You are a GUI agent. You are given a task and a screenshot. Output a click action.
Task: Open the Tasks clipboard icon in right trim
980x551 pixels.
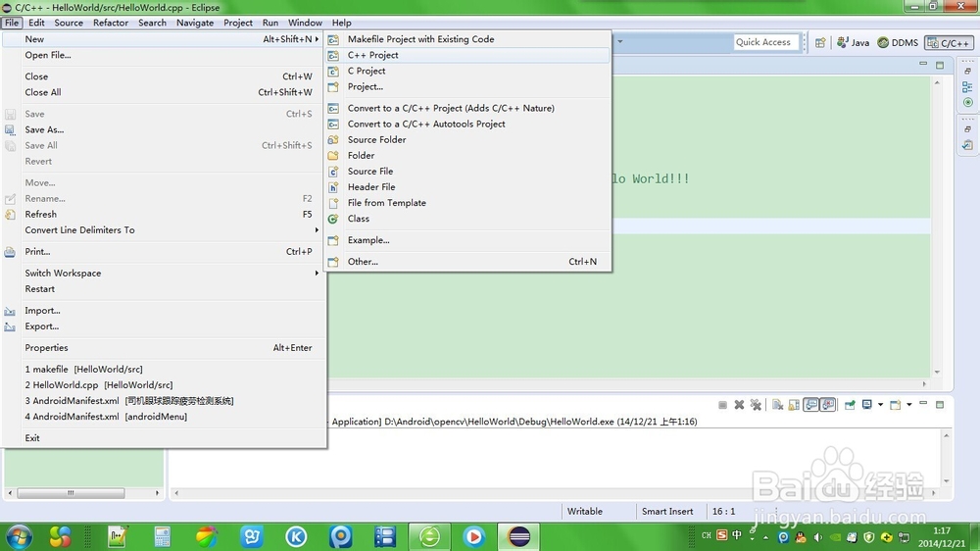coord(967,145)
